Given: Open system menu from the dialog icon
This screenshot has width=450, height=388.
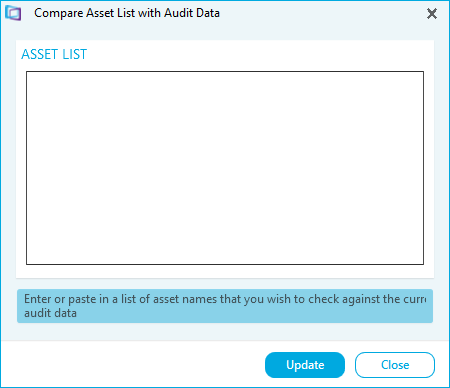Looking at the screenshot, I should [x=13, y=13].
